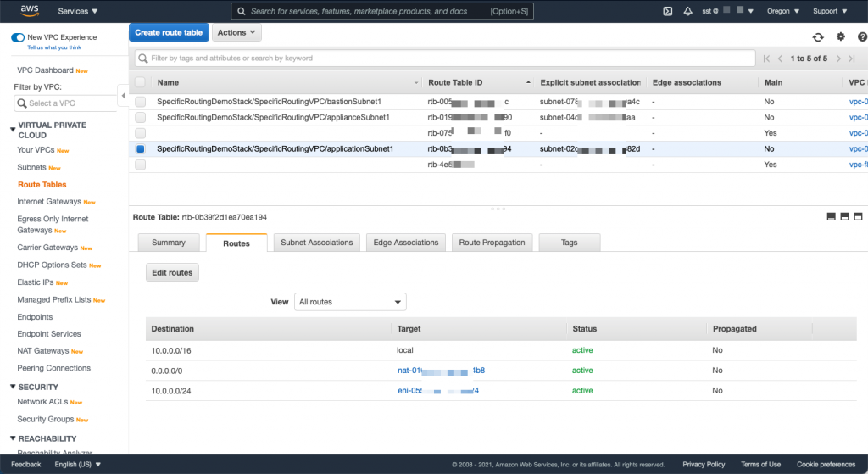Open the View All routes dropdown
Image resolution: width=868 pixels, height=474 pixels.
point(350,302)
